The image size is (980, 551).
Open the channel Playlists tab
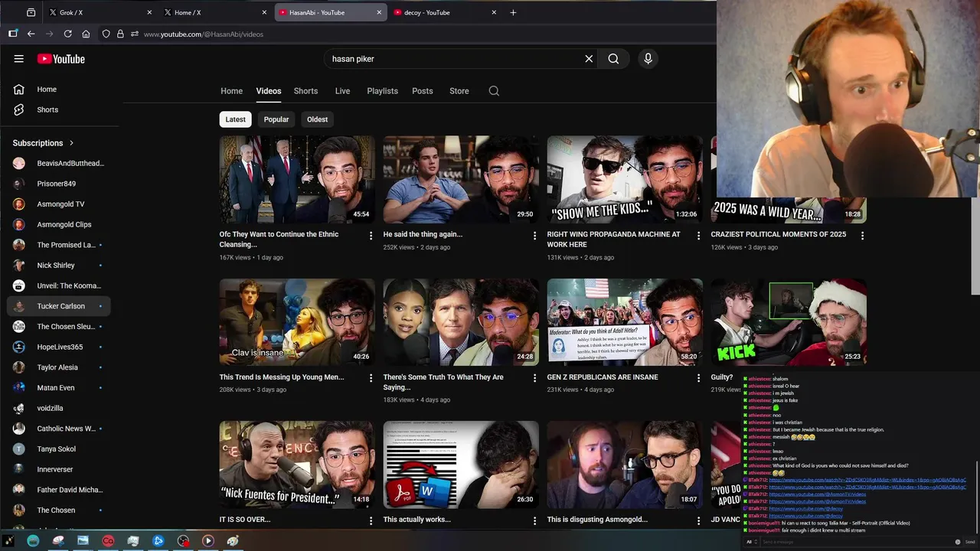(382, 91)
